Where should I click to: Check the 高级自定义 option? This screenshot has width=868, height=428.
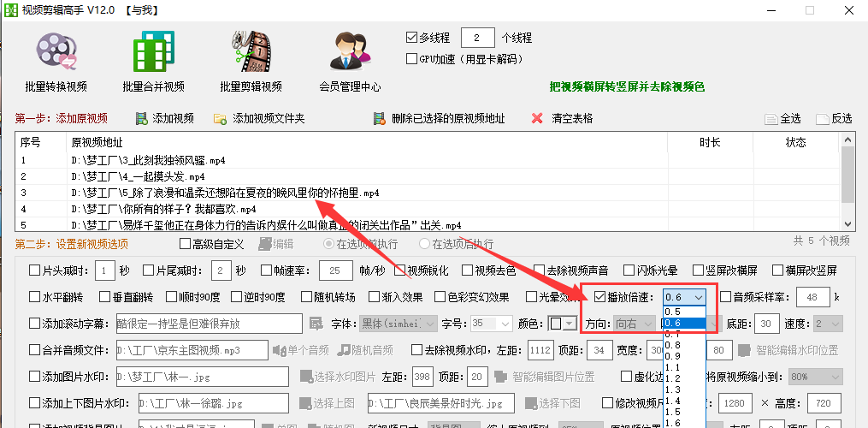185,244
